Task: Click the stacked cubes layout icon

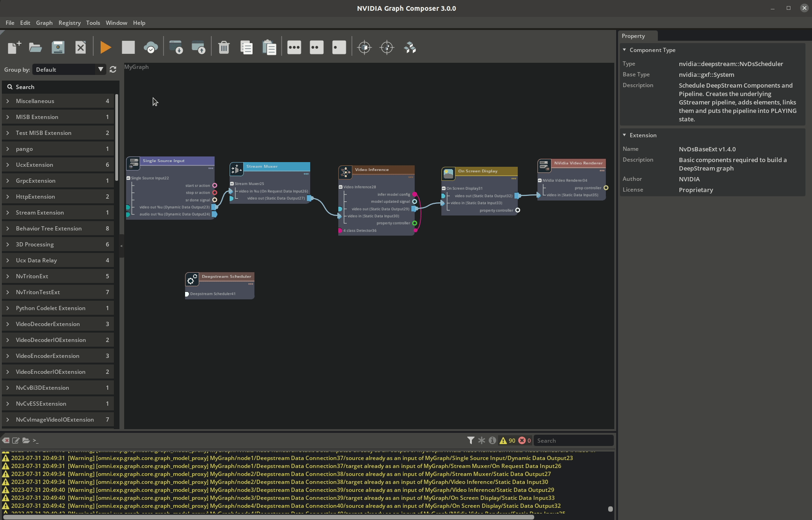Action: [410, 47]
